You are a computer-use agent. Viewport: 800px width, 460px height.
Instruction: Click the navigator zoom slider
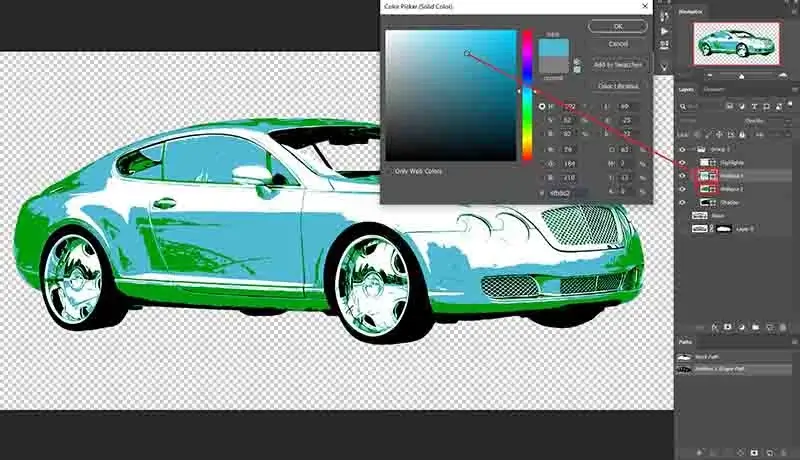tap(742, 76)
